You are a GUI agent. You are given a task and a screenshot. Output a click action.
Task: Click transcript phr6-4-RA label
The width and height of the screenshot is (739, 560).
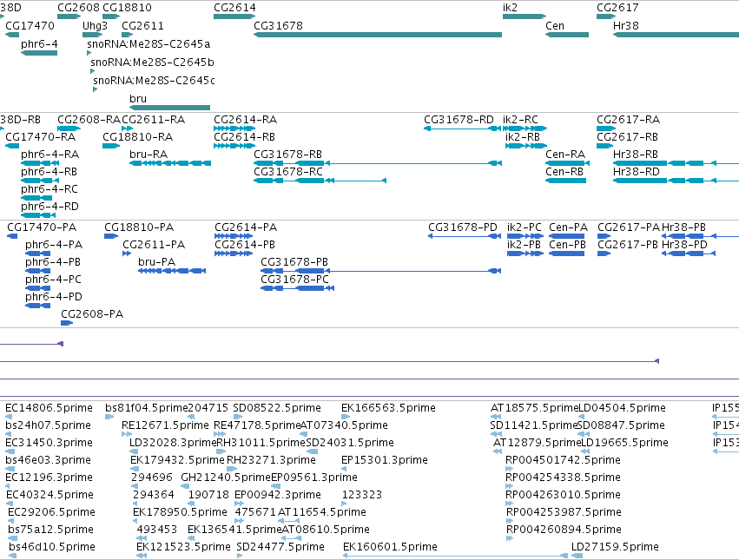click(x=50, y=155)
